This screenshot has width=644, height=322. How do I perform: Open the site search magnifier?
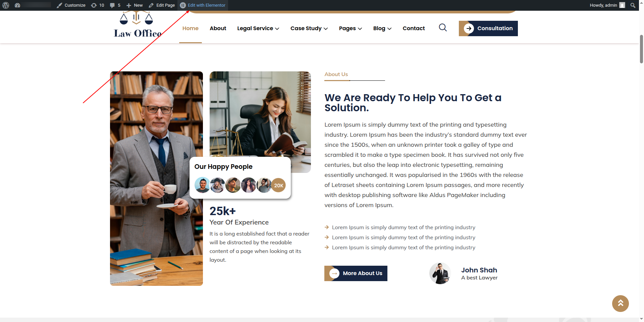point(443,27)
